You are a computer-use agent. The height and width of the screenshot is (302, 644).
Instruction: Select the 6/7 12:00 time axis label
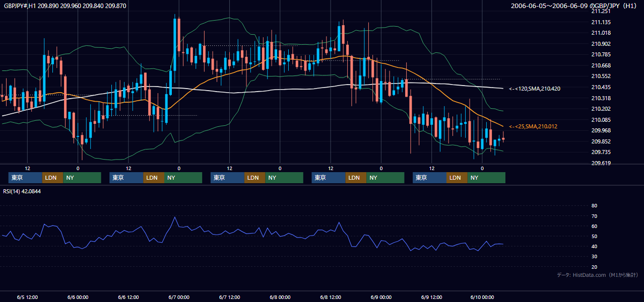point(229,297)
